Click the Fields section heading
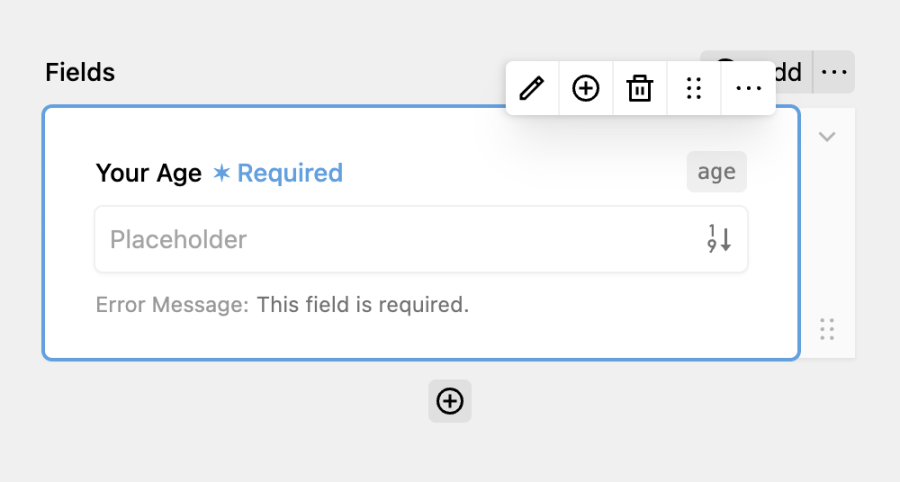The width and height of the screenshot is (900, 482). [x=80, y=72]
